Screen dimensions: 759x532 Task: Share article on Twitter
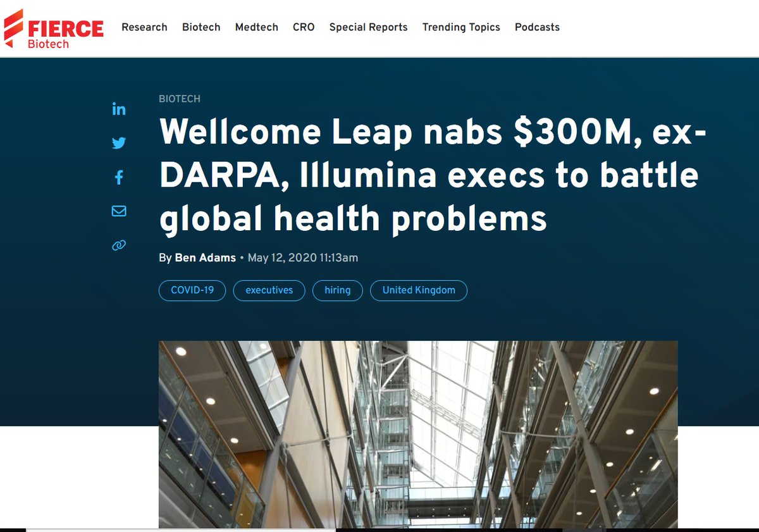(119, 143)
